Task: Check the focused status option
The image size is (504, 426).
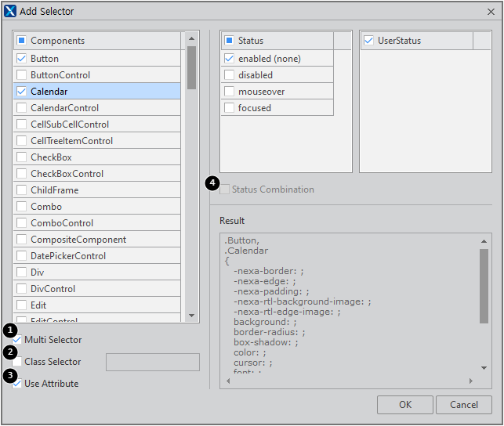Action: coord(229,108)
